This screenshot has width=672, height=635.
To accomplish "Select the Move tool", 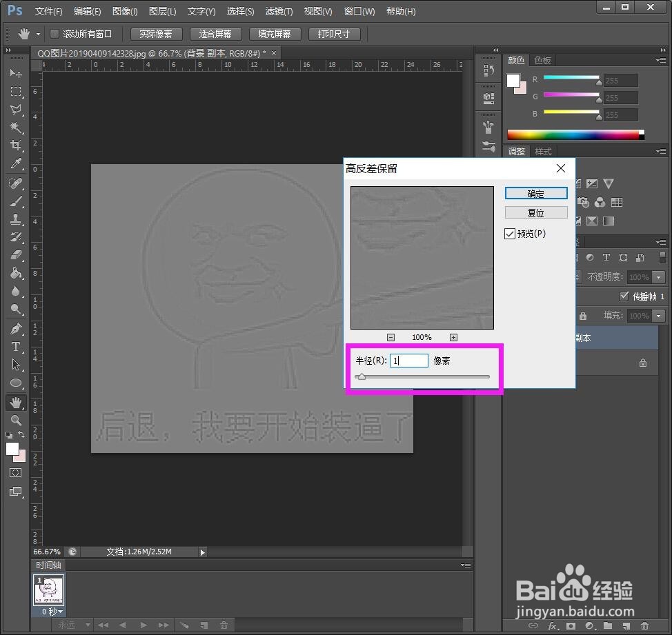I will (16, 73).
